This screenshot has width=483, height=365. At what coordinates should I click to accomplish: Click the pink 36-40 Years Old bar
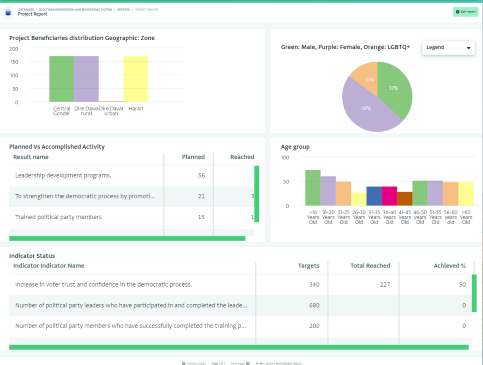click(x=389, y=196)
